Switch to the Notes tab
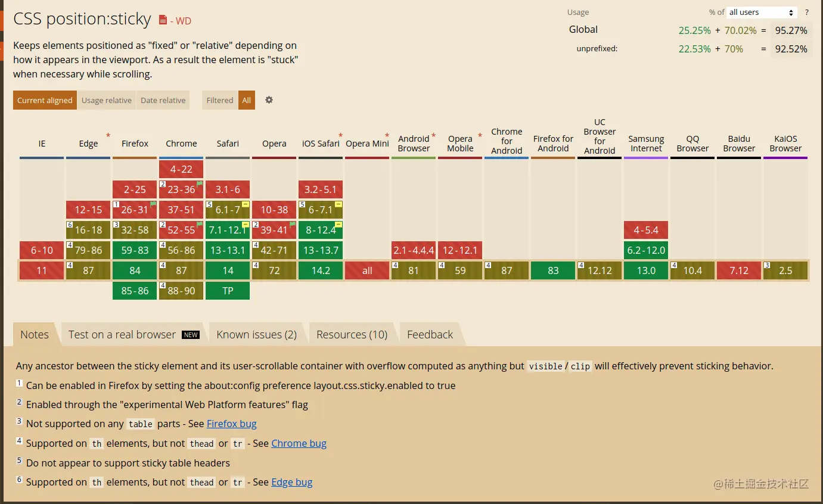 [x=35, y=334]
